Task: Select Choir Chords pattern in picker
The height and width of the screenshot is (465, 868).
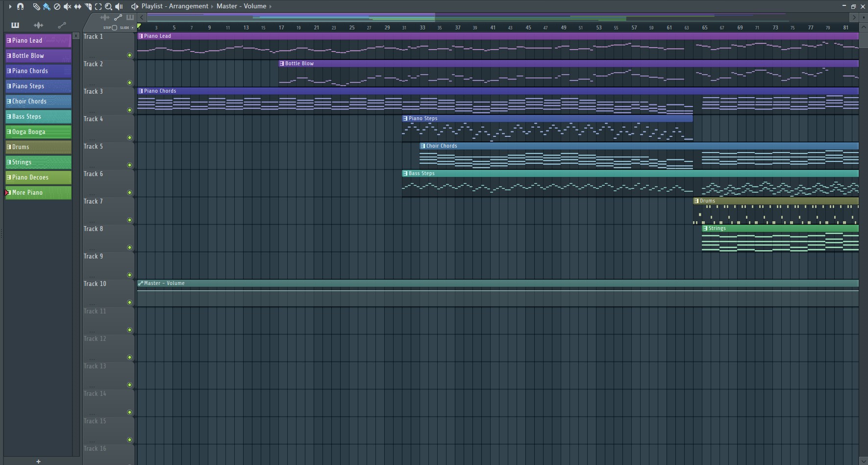Action: [38, 102]
